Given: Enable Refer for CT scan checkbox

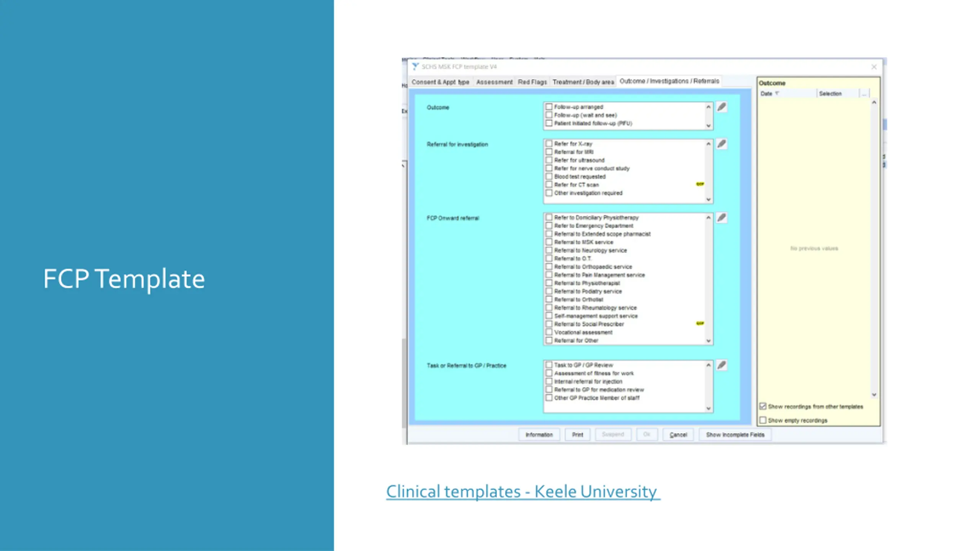Looking at the screenshot, I should coord(549,184).
